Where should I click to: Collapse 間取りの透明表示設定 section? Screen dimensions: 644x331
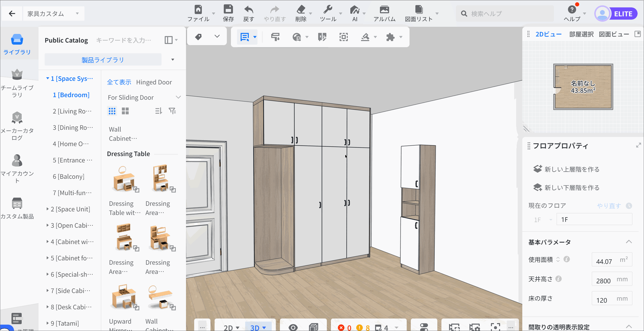(x=629, y=326)
